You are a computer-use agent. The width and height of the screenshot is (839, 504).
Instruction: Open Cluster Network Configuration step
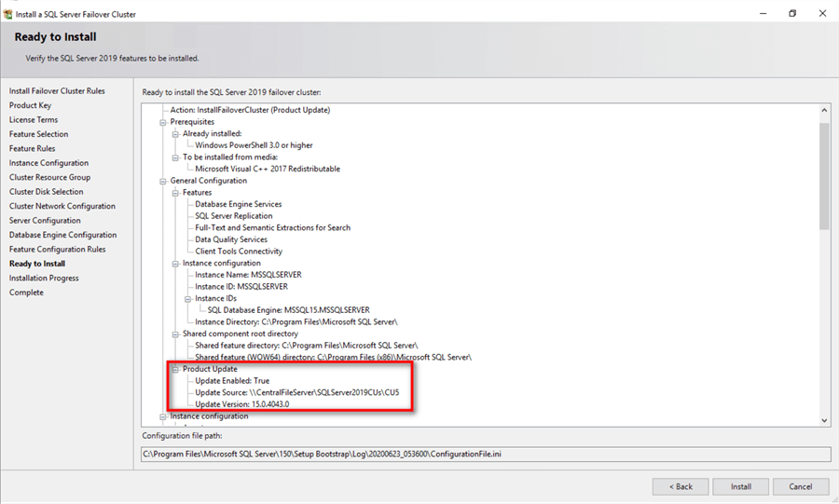pyautogui.click(x=62, y=206)
